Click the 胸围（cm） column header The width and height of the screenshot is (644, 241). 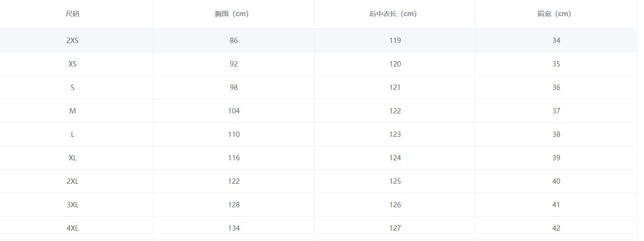[x=234, y=14]
